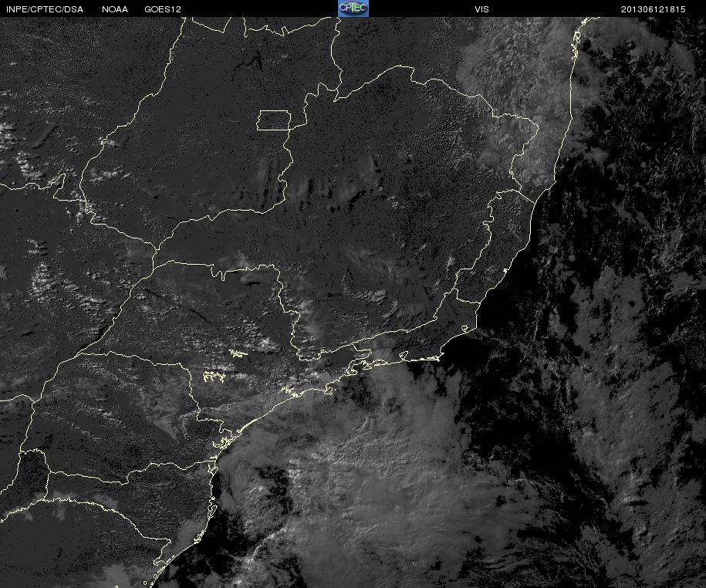Click the GOES12 satellite label

(163, 9)
